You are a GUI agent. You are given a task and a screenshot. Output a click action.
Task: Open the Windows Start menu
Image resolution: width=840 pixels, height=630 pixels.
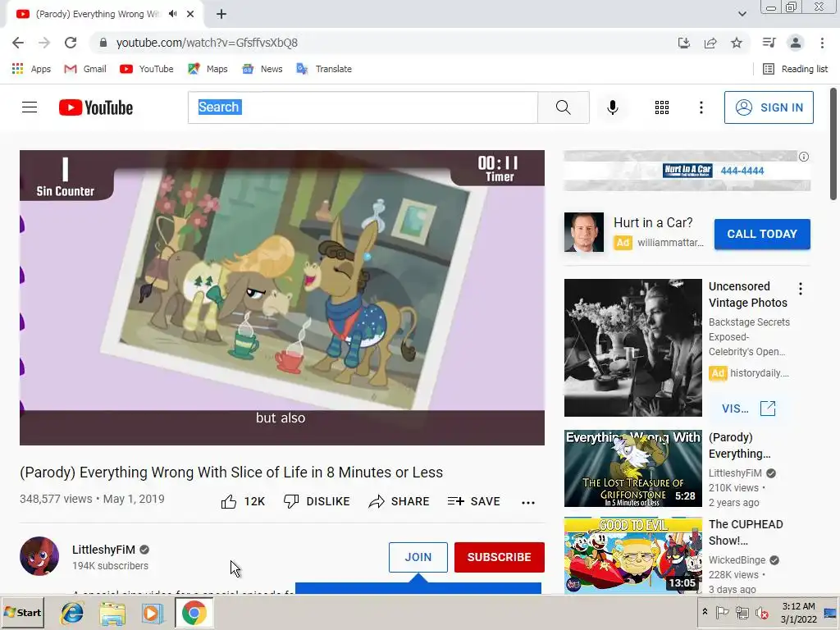23,612
